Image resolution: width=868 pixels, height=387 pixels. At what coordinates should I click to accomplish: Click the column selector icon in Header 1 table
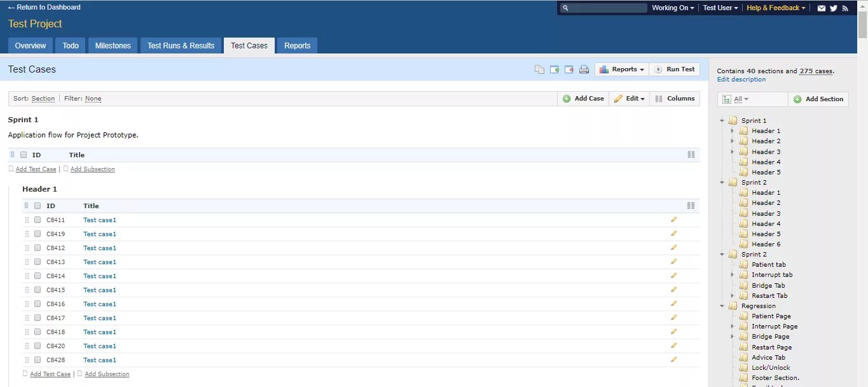pos(691,206)
